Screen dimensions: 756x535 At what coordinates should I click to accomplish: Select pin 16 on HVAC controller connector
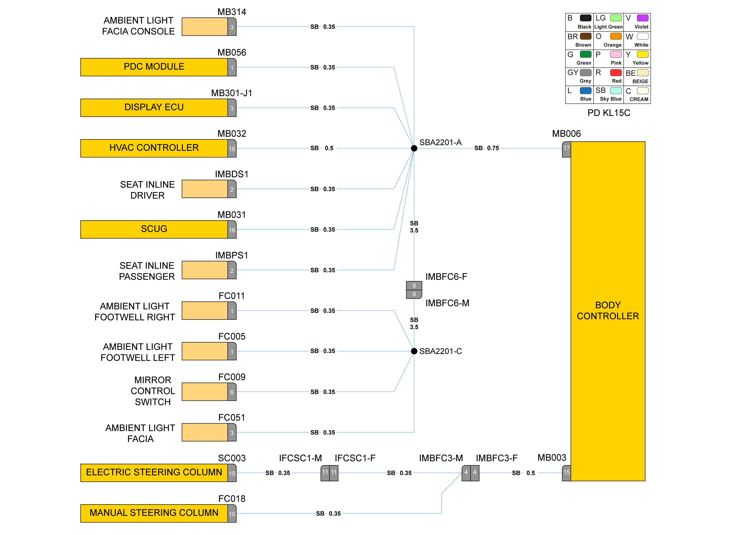232,148
